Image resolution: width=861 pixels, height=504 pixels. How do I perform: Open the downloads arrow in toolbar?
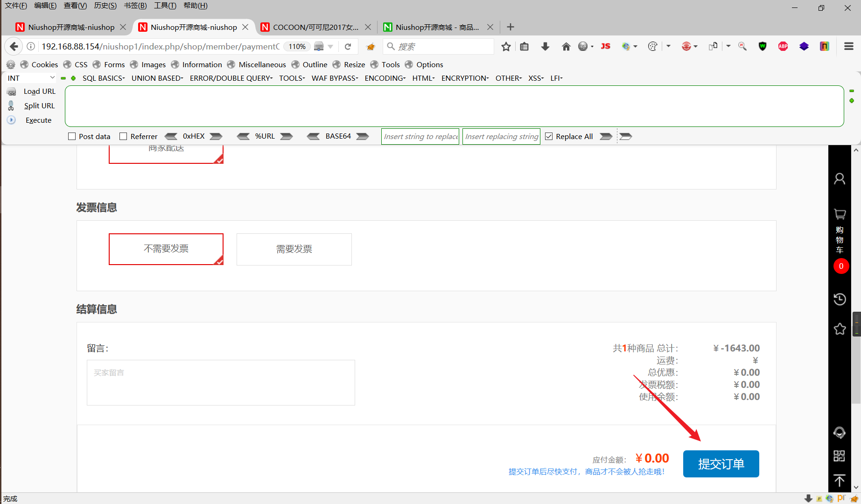point(545,47)
